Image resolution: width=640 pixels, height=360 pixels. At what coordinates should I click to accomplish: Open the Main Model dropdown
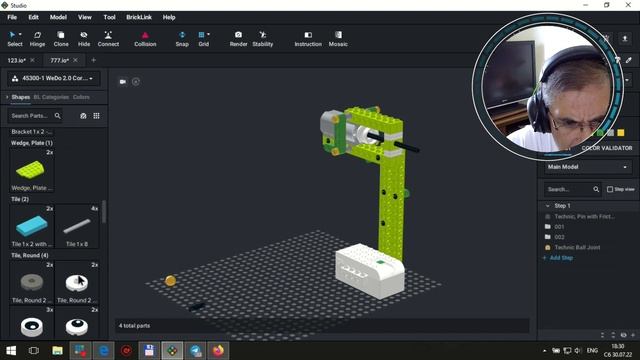(587, 167)
